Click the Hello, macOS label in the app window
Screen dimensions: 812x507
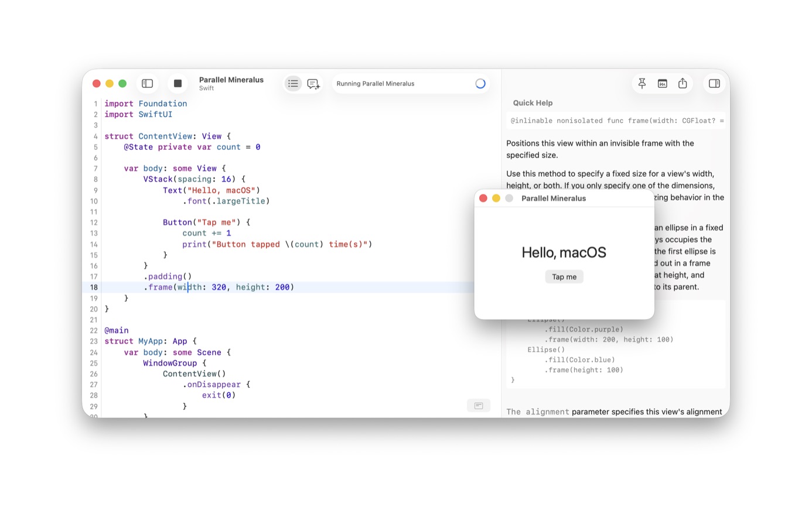(564, 253)
